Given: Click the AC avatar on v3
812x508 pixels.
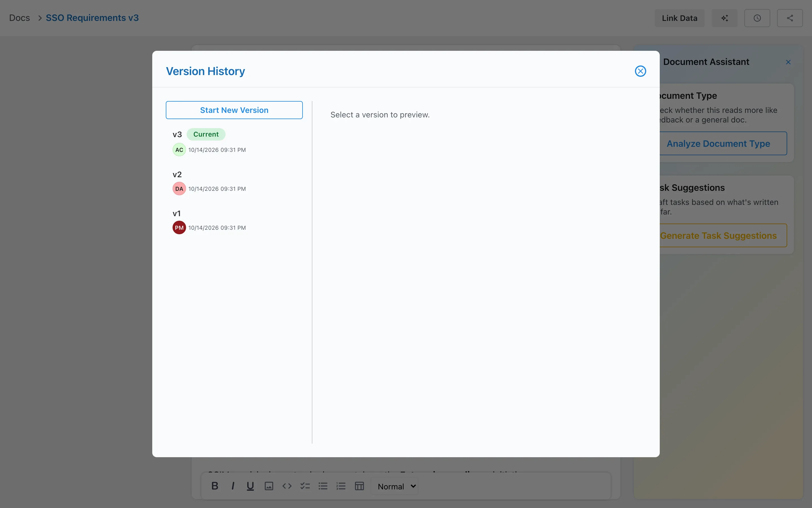Looking at the screenshot, I should (179, 150).
